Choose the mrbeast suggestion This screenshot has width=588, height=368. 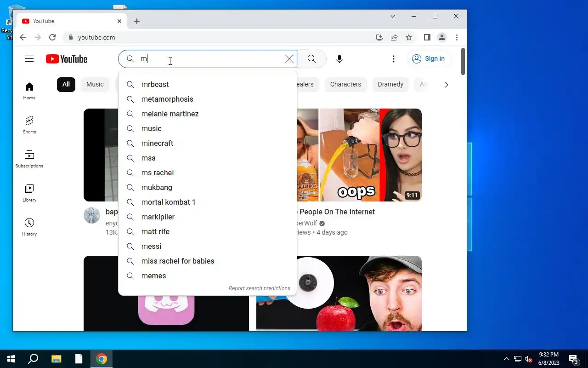pos(208,85)
